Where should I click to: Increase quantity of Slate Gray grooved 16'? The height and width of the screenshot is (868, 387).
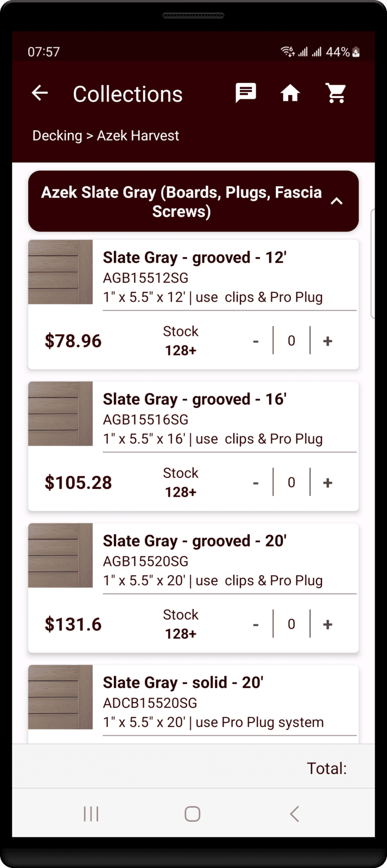[327, 483]
